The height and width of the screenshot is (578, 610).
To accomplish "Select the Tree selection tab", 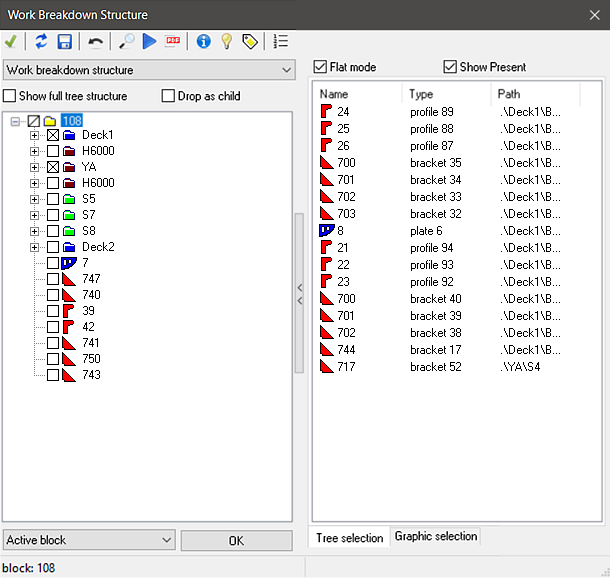I will coord(349,537).
